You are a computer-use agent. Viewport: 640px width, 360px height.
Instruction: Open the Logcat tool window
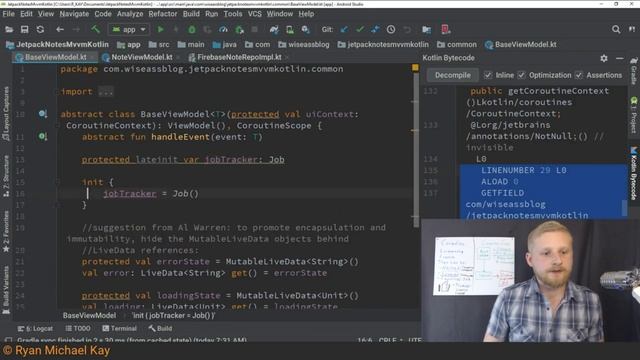35,328
